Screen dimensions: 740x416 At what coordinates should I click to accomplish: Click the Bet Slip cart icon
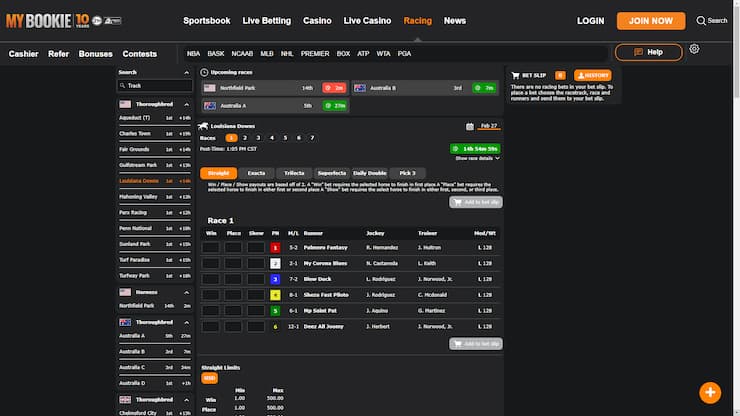click(x=515, y=76)
